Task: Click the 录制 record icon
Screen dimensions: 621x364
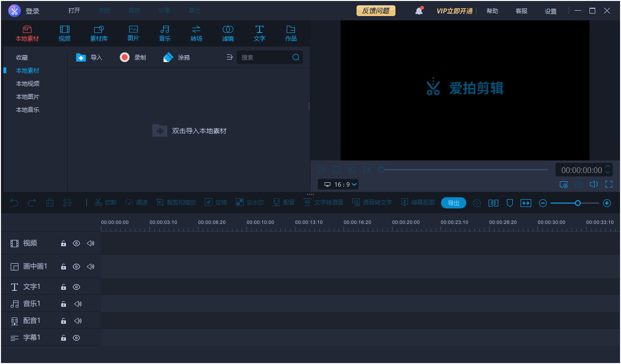Action: (125, 57)
